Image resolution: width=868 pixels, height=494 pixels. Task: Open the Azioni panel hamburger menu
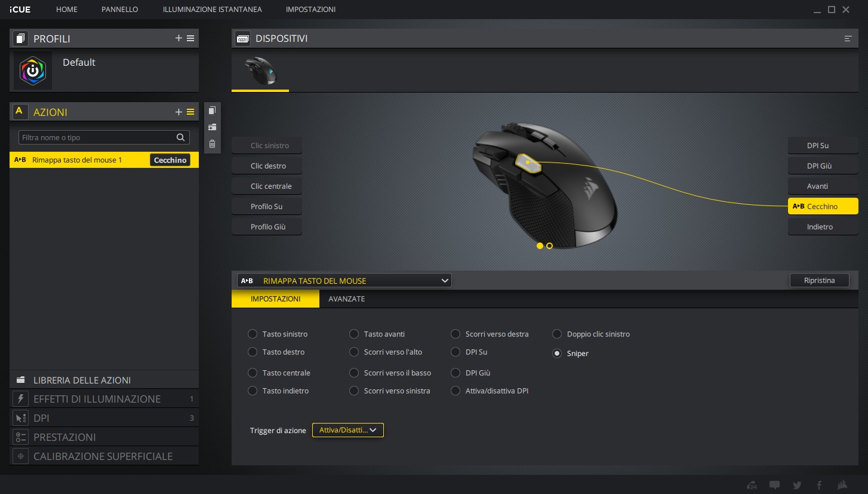(x=190, y=112)
